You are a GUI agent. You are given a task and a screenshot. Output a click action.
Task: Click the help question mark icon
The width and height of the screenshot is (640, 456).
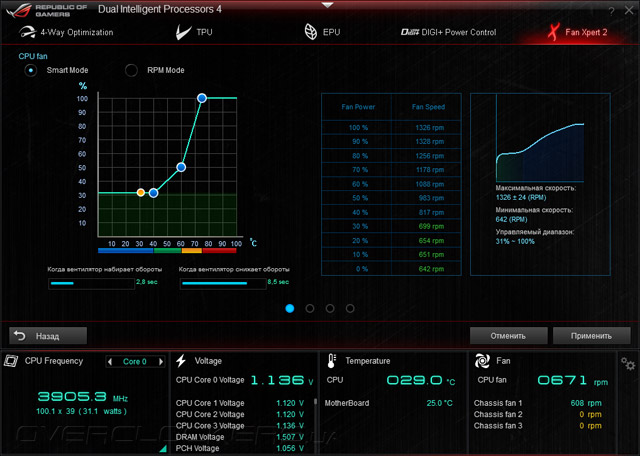(x=611, y=11)
